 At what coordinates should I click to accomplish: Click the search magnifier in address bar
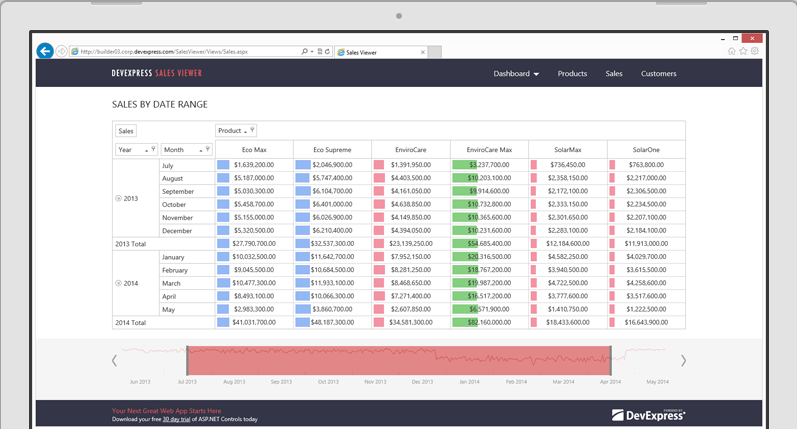(304, 51)
